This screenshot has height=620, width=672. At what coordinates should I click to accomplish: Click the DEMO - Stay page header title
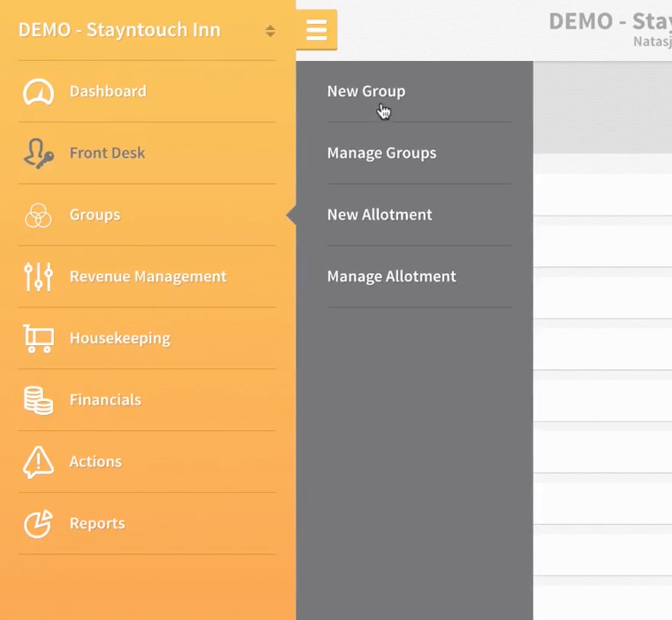tap(610, 21)
